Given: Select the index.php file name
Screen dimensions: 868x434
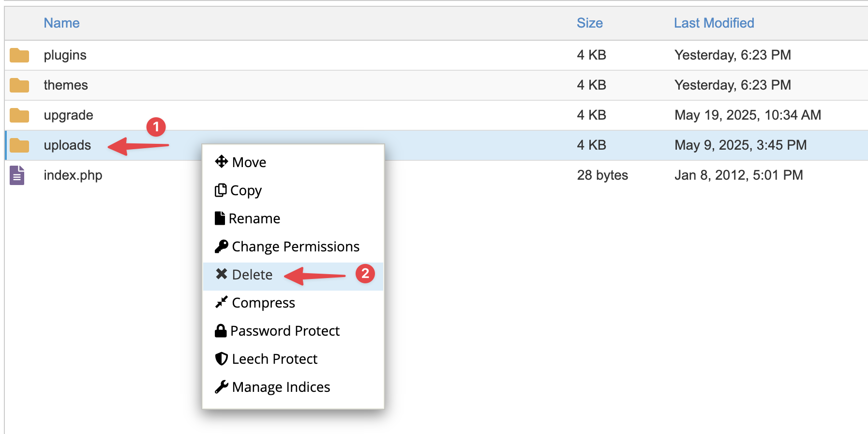Looking at the screenshot, I should pyautogui.click(x=73, y=175).
